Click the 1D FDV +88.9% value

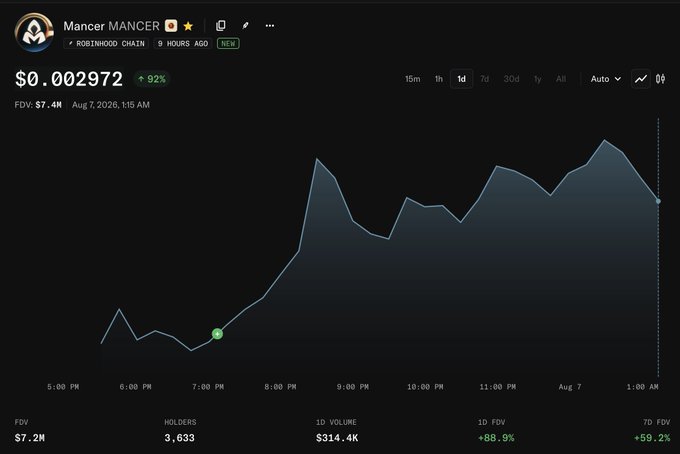coord(496,438)
